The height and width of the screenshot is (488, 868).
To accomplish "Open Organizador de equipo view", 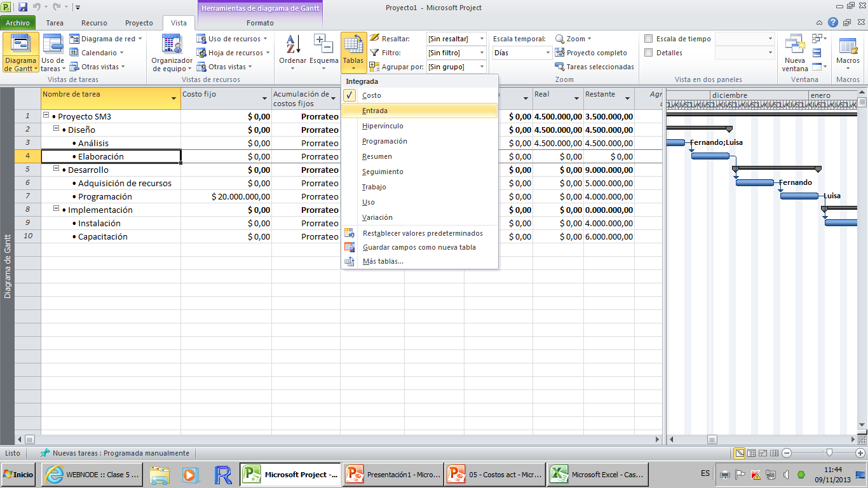I will (172, 52).
